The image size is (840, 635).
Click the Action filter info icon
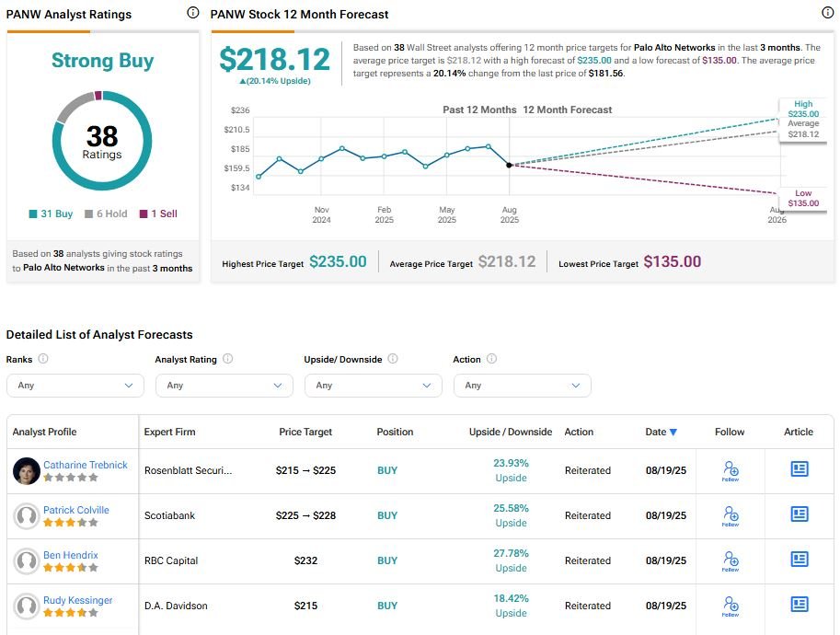[x=494, y=359]
